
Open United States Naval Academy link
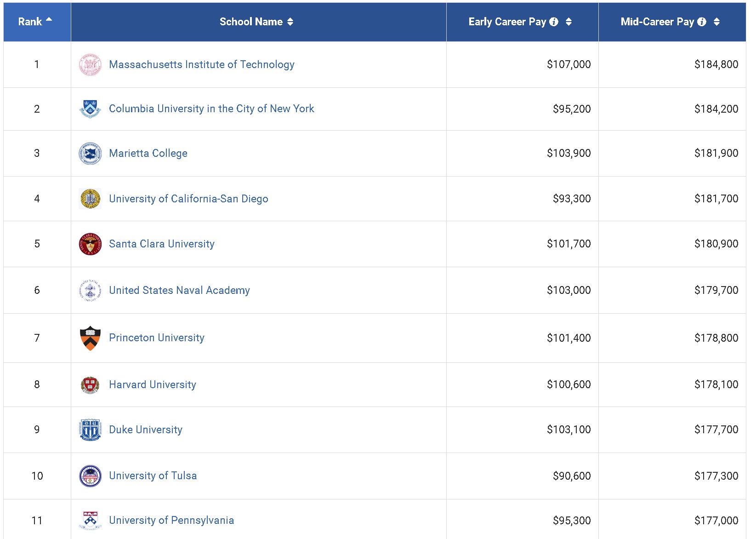[180, 290]
